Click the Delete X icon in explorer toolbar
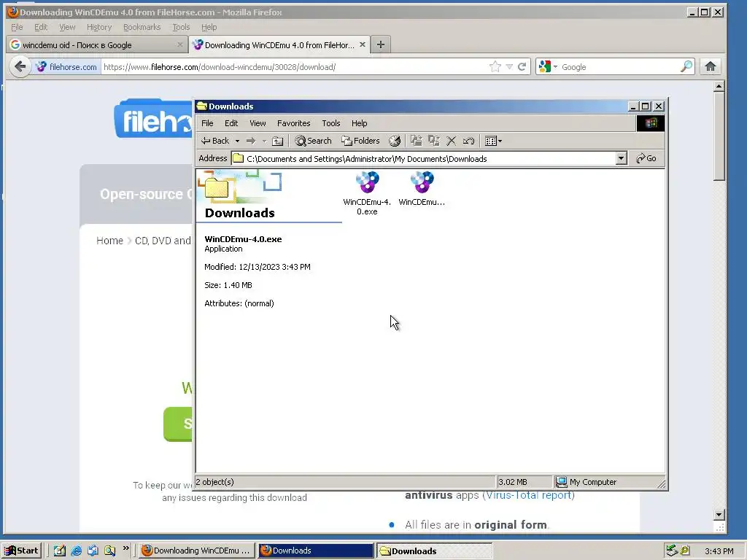This screenshot has width=747, height=560. (451, 141)
